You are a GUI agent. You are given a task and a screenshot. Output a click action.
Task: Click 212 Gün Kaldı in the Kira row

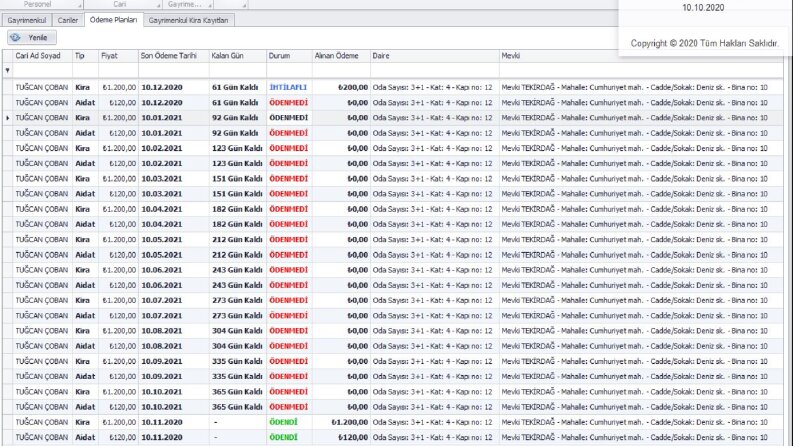(x=237, y=240)
